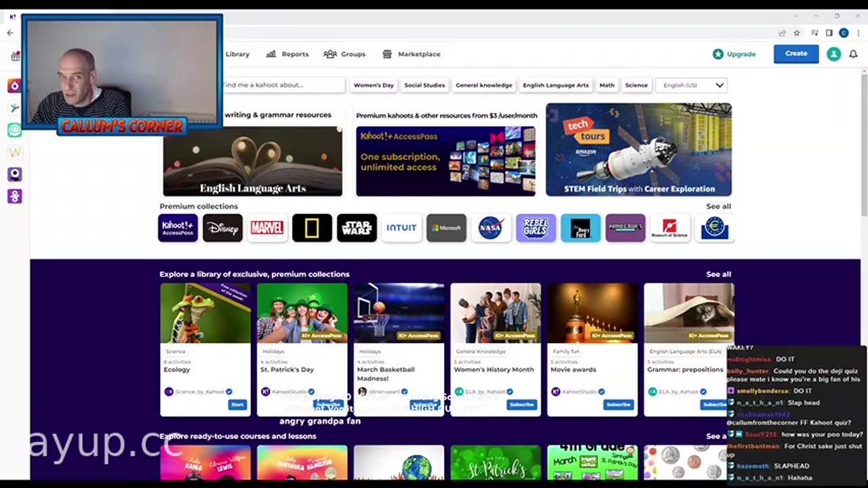Open the green user profile avatar
Viewport: 868px width, 488px height.
(833, 54)
